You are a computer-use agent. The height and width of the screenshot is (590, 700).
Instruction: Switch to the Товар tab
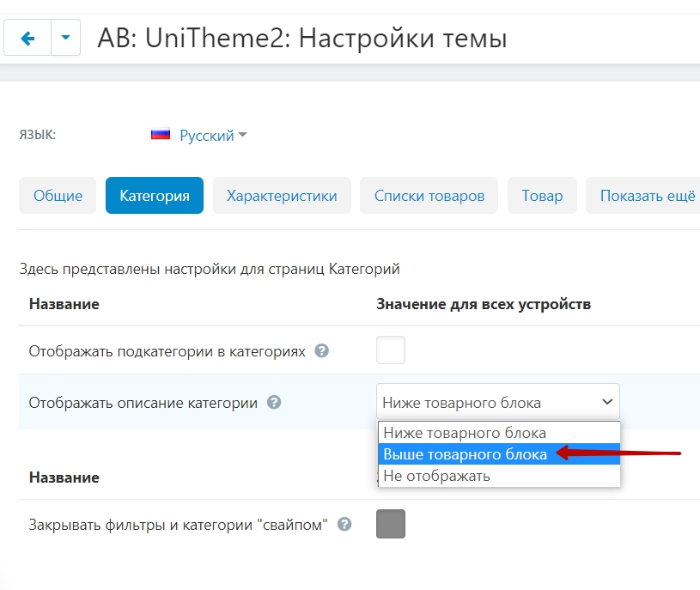[x=542, y=196]
